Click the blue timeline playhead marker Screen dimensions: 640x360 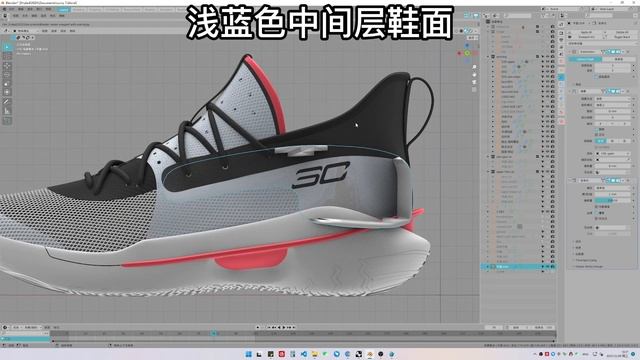[x=213, y=333]
